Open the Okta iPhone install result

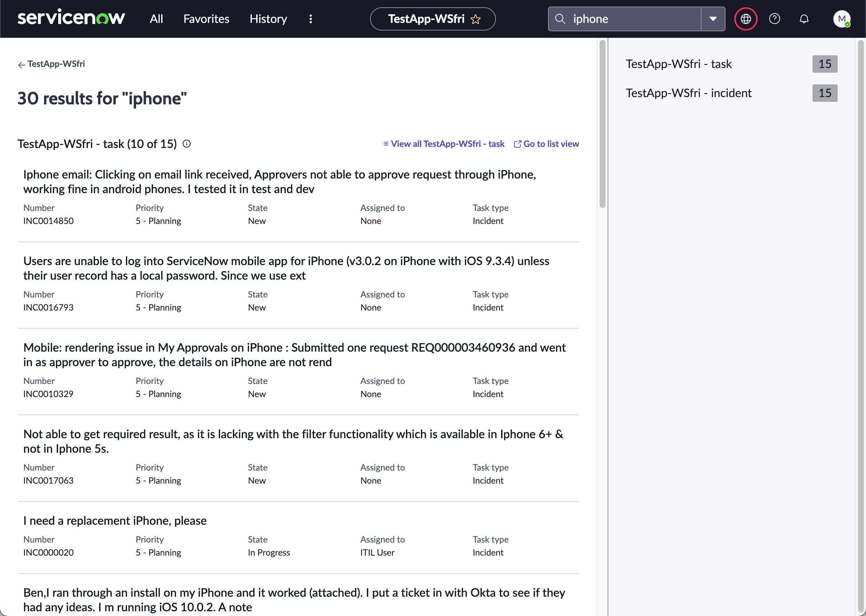tap(294, 600)
